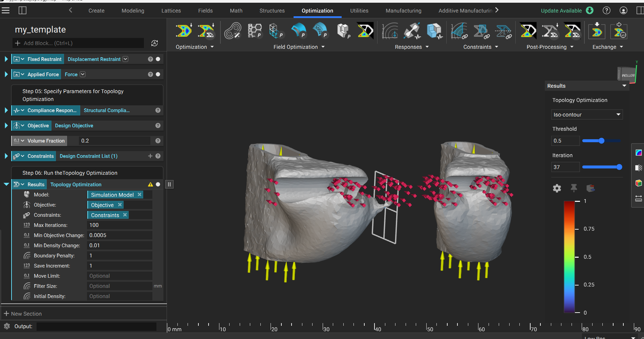Click the wireframe lattice cube parameter icon
The width and height of the screenshot is (644, 339).
coord(276,31)
